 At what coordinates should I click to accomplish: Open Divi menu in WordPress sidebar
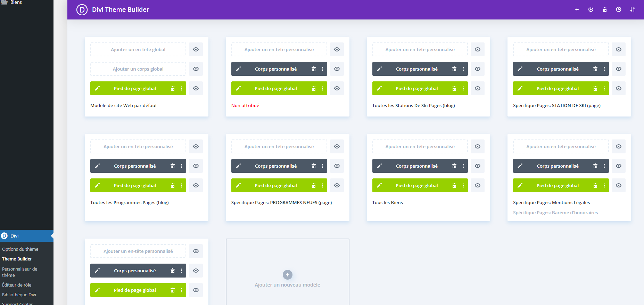(x=27, y=236)
